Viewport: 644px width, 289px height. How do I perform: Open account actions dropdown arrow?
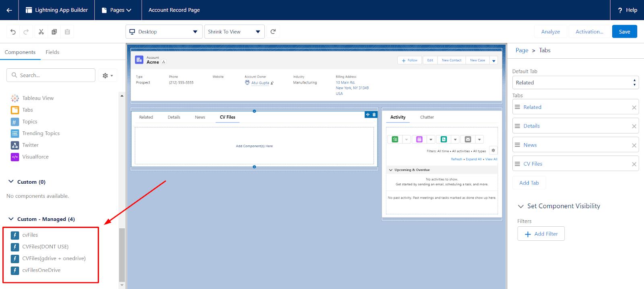click(494, 61)
